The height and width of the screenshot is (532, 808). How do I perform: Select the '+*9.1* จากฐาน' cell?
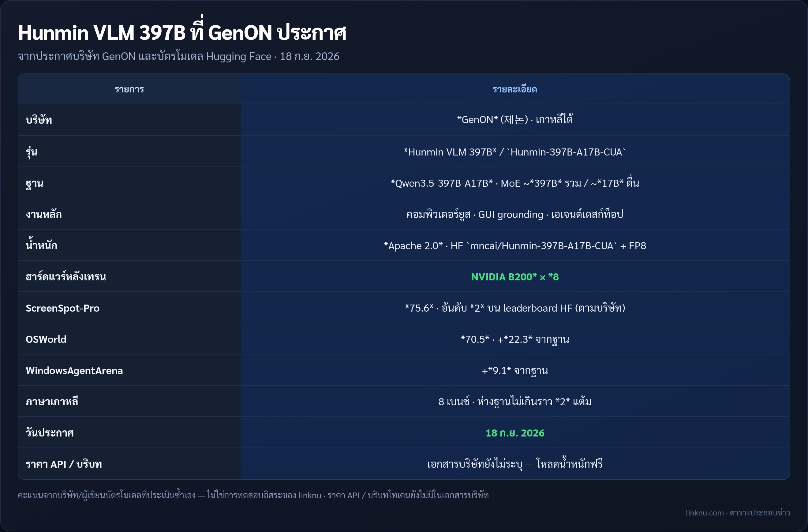[x=515, y=370]
